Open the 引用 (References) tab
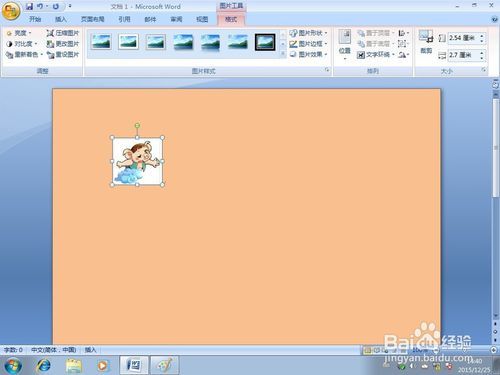Image resolution: width=500 pixels, height=375 pixels. click(x=124, y=19)
